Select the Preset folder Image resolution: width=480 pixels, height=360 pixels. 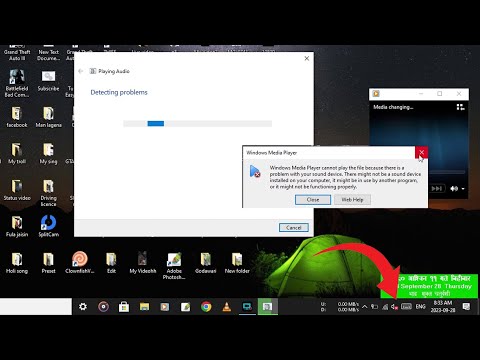[48, 263]
